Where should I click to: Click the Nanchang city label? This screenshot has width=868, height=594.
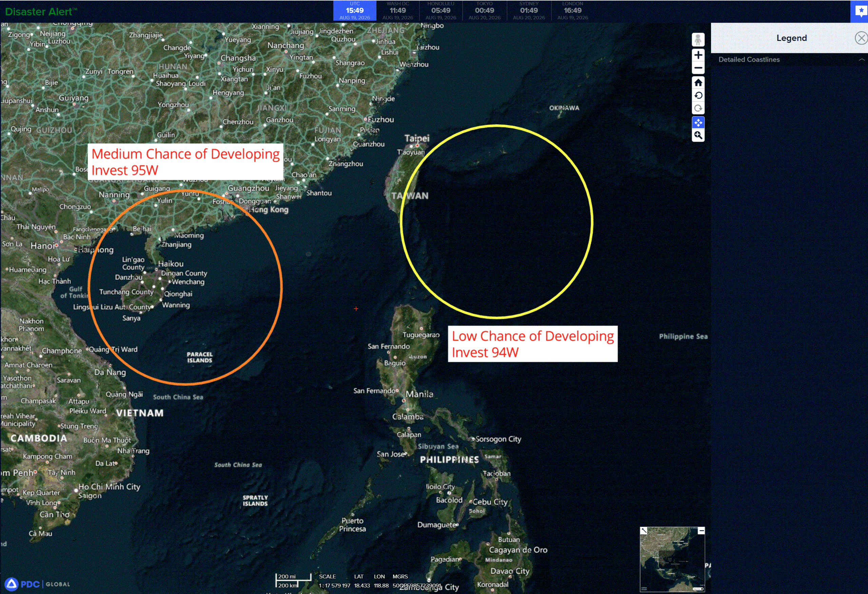coord(285,45)
